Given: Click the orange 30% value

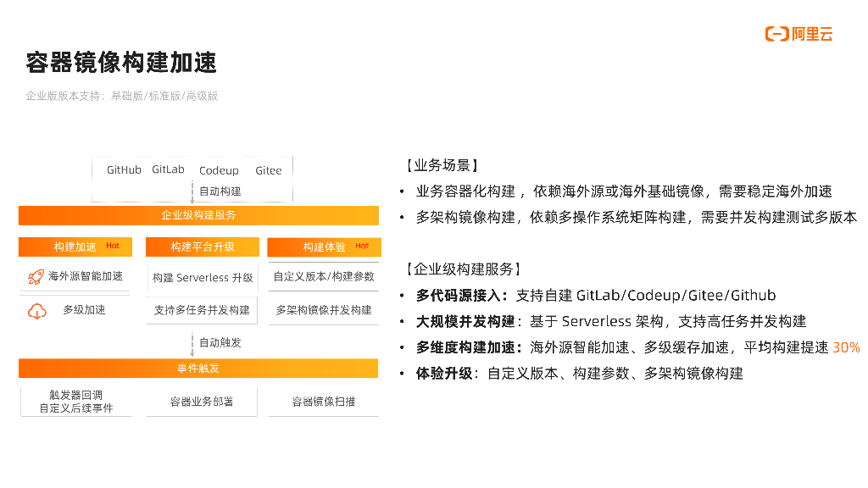Looking at the screenshot, I should point(847,347).
